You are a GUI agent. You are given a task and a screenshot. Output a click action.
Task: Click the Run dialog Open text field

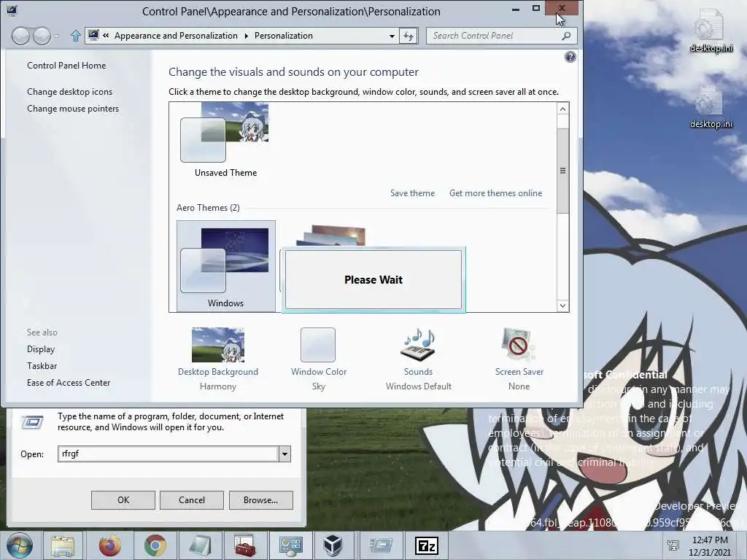(168, 454)
